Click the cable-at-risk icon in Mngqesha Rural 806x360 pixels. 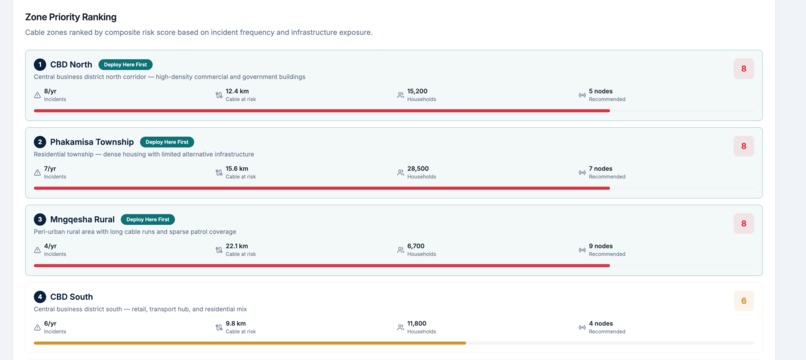pos(219,250)
